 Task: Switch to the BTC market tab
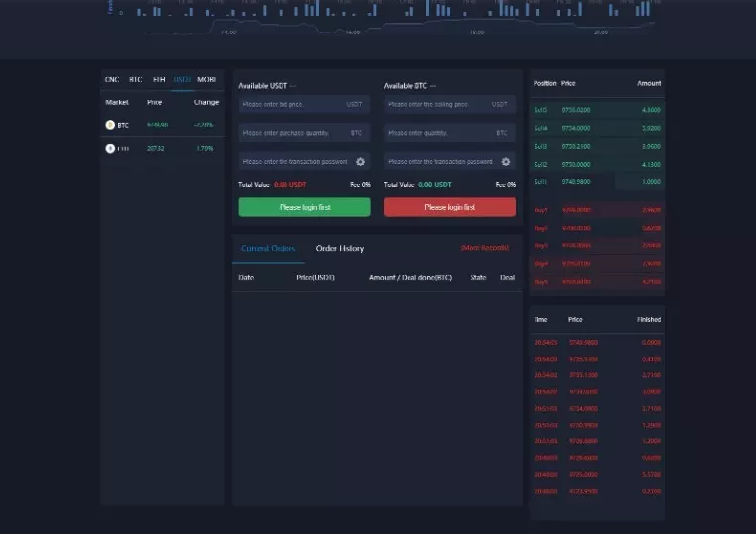point(135,79)
